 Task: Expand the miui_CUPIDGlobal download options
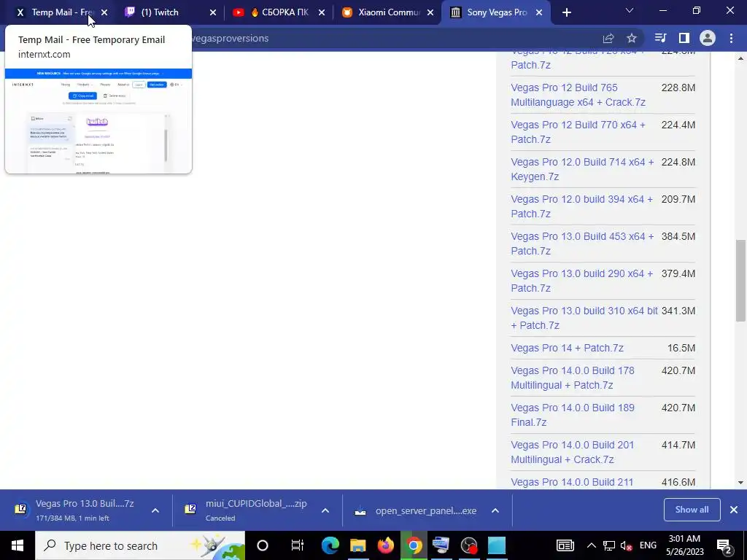tap(325, 510)
